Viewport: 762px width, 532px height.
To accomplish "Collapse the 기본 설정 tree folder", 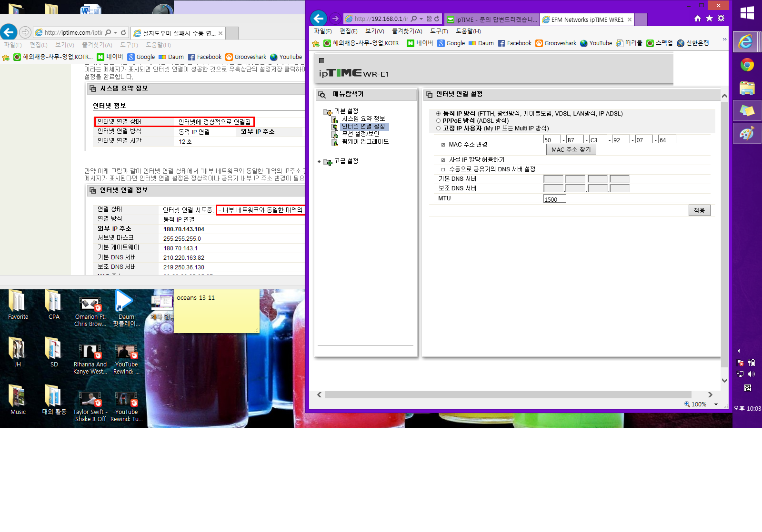I will (x=328, y=112).
